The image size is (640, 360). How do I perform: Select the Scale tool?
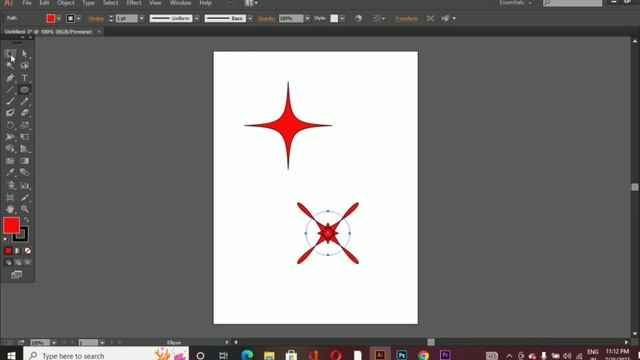(24, 125)
